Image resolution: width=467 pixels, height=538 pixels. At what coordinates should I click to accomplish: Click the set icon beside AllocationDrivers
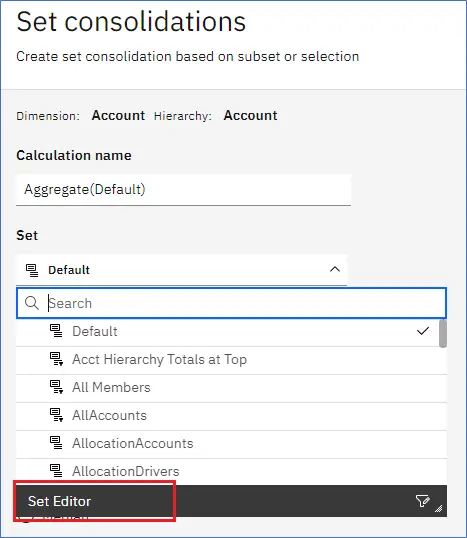tap(56, 471)
